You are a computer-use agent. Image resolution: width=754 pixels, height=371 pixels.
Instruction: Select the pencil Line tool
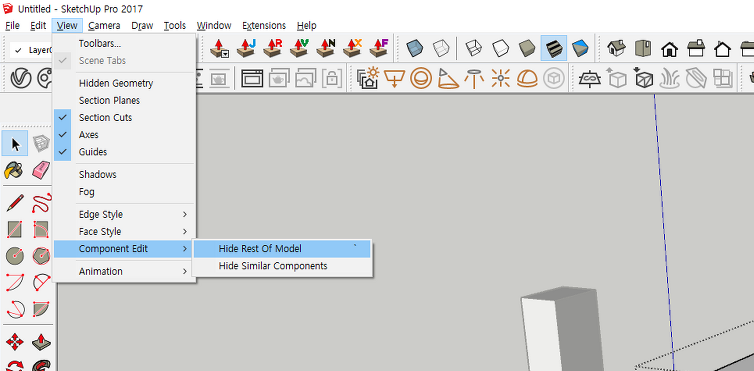14,203
